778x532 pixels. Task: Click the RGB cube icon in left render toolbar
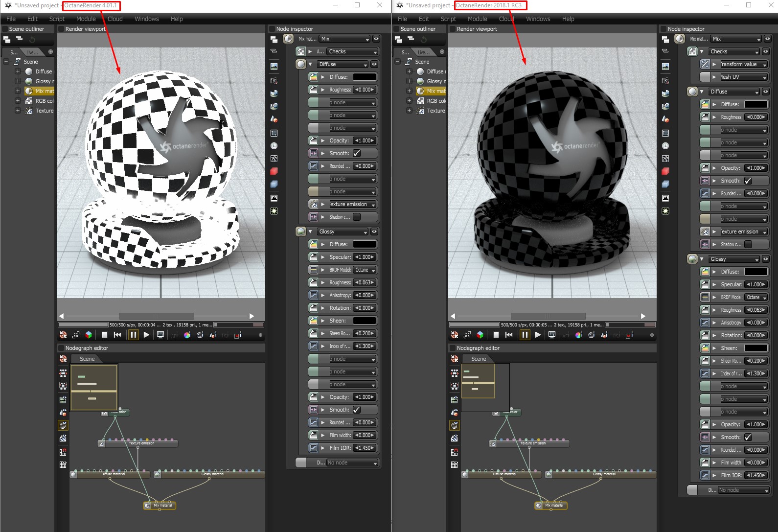pos(89,335)
